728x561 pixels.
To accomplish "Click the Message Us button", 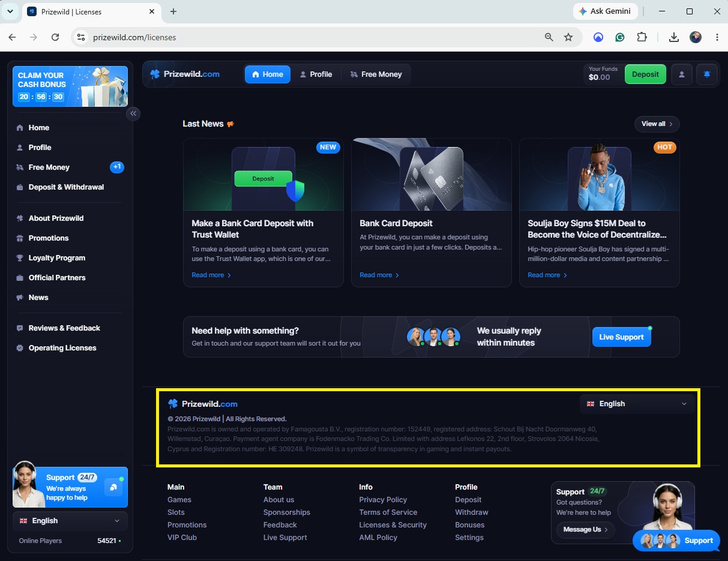I will [586, 530].
